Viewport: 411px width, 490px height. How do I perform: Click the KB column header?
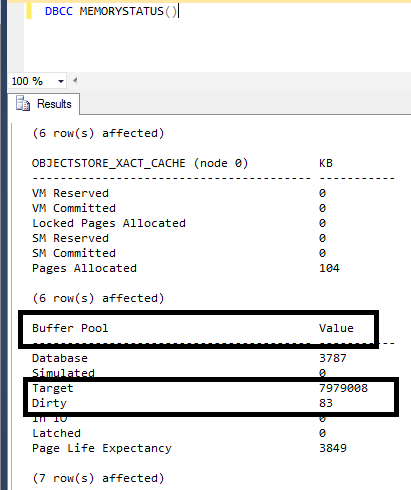(x=326, y=163)
